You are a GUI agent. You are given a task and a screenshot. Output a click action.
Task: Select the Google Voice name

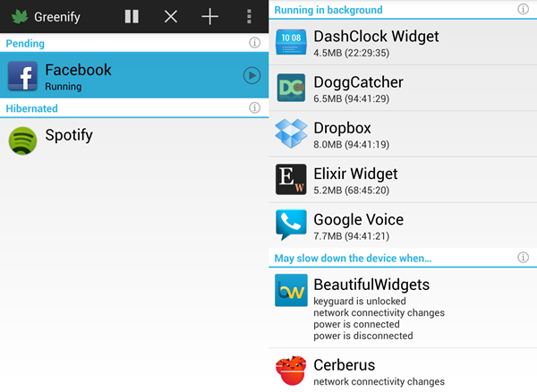(359, 220)
